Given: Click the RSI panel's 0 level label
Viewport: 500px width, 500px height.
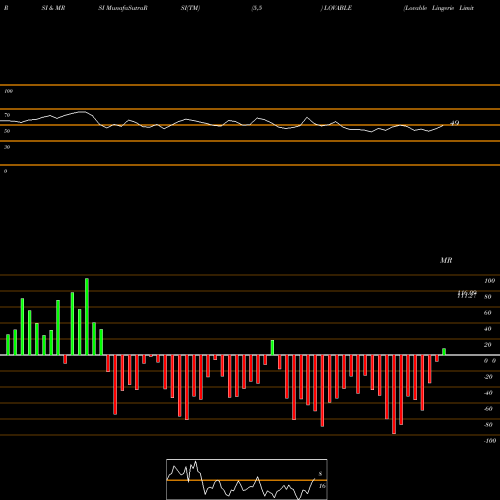Looking at the screenshot, I should (x=5, y=171).
